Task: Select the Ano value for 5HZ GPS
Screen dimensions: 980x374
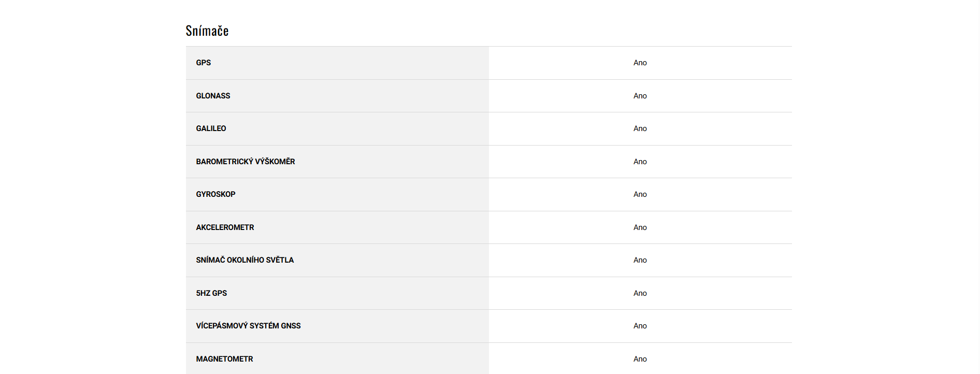Action: (640, 293)
